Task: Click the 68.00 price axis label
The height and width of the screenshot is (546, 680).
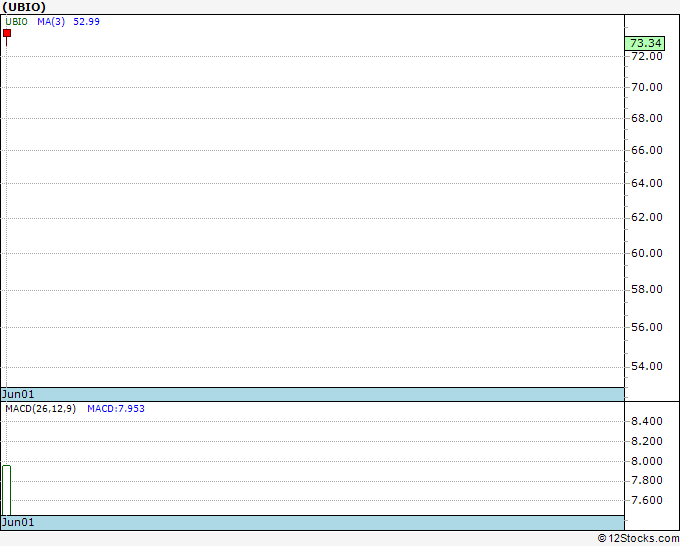Action: point(647,118)
